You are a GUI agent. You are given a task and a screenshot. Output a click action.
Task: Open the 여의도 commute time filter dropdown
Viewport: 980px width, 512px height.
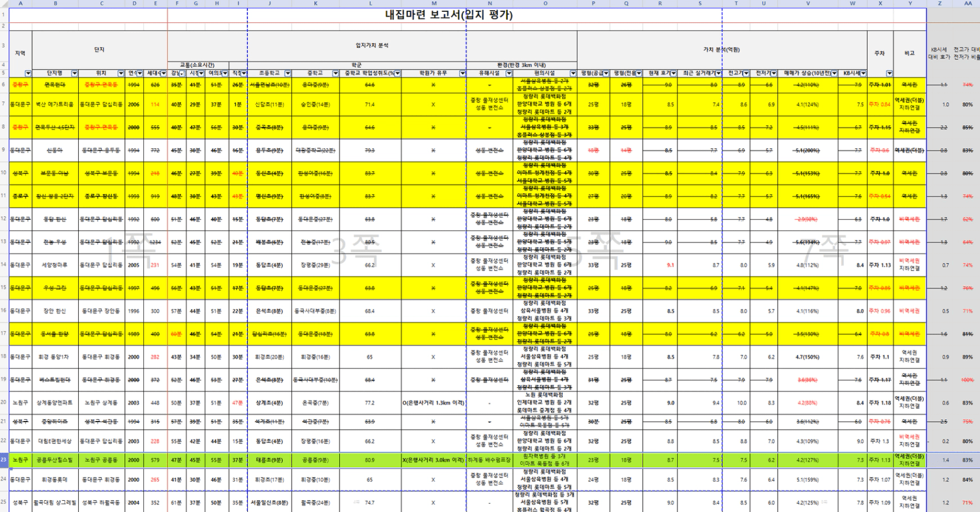coord(225,73)
